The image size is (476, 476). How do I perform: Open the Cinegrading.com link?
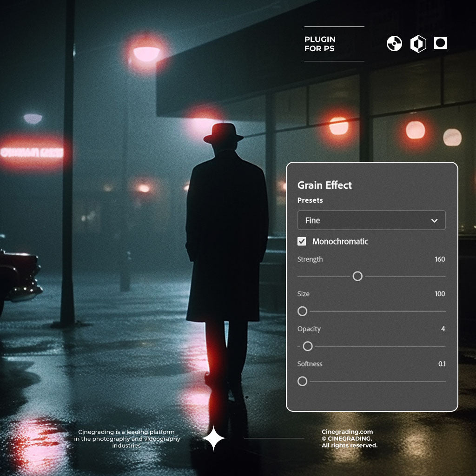(x=347, y=432)
